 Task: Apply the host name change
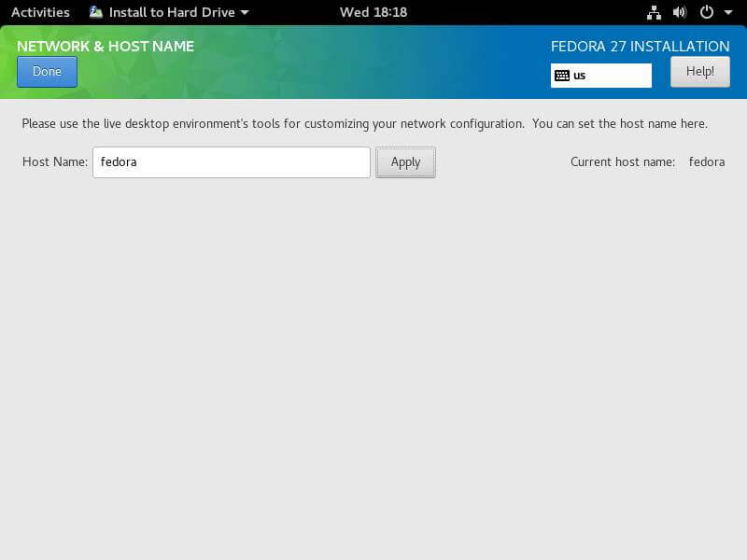405,162
